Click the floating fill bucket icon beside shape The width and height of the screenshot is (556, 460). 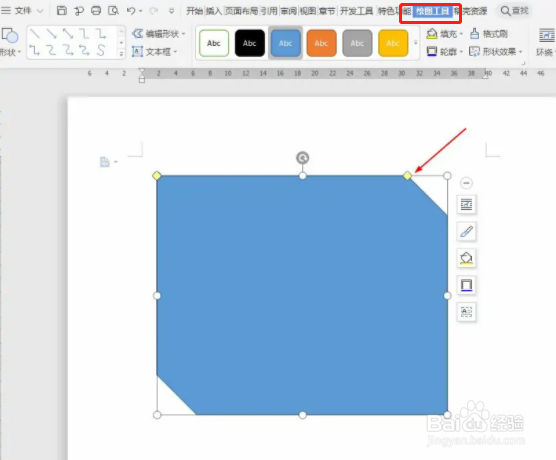tap(466, 258)
